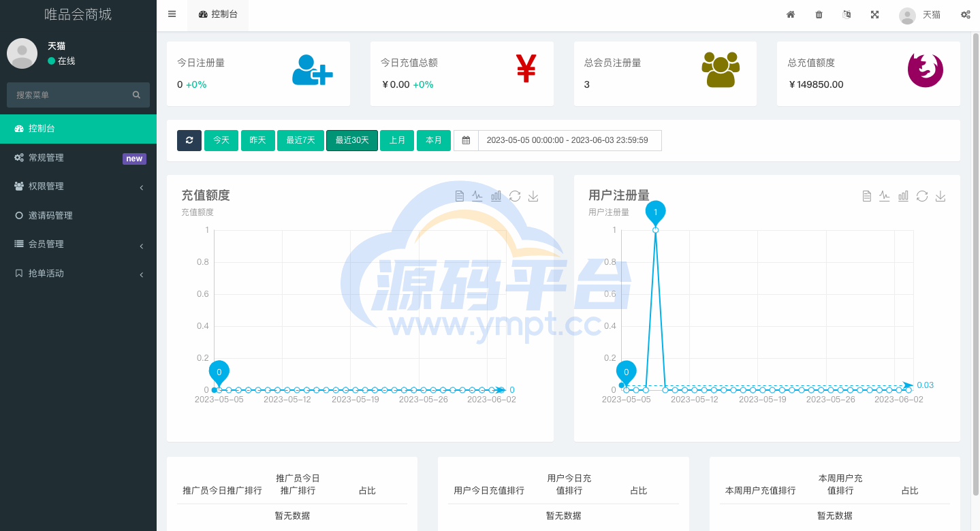Viewport: 980px width, 531px height.
Task: Open 会员管理 in the sidebar
Action: (78, 244)
